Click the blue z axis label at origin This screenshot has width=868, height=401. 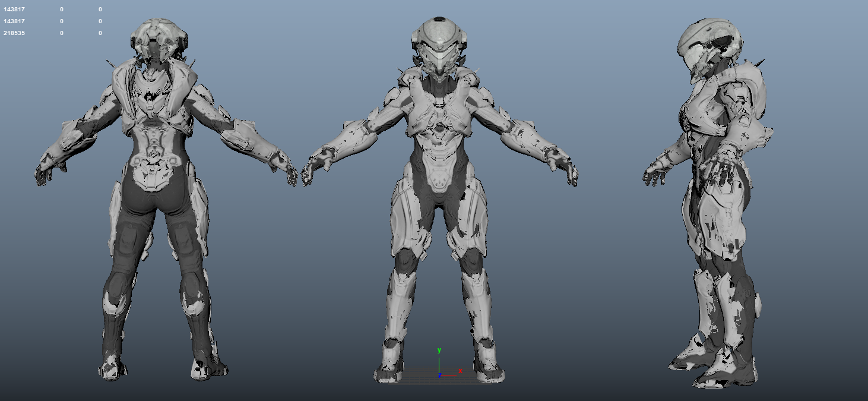point(439,375)
